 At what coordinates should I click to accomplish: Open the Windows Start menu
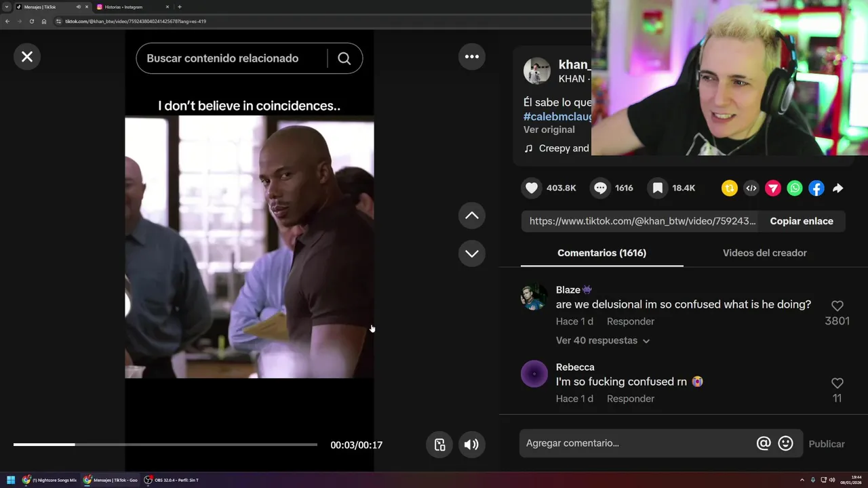pyautogui.click(x=11, y=480)
